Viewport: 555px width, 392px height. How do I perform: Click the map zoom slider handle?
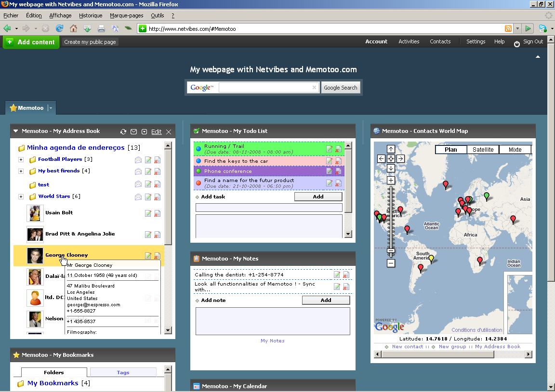pos(391,252)
